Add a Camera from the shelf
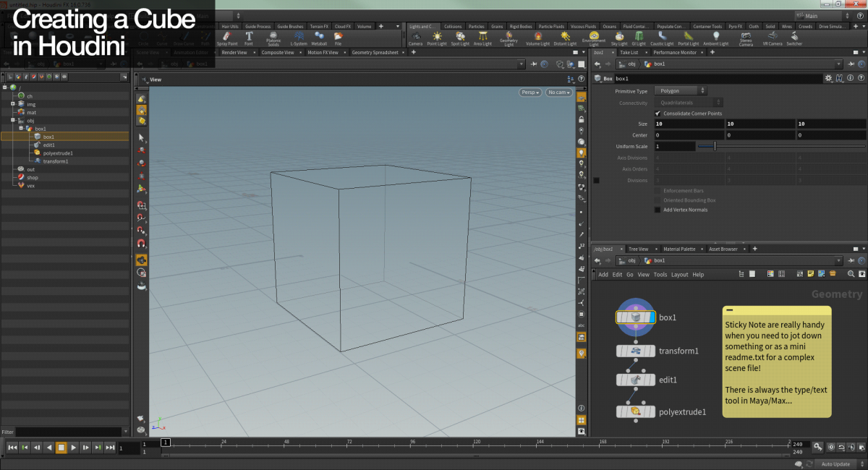The height and width of the screenshot is (470, 868). [415, 38]
